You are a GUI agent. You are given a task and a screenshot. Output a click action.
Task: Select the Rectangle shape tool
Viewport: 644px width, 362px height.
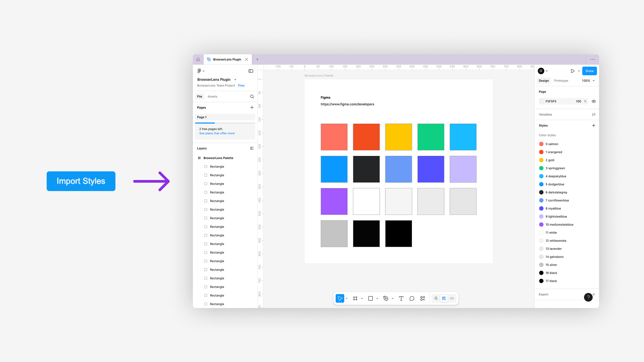pos(371,298)
